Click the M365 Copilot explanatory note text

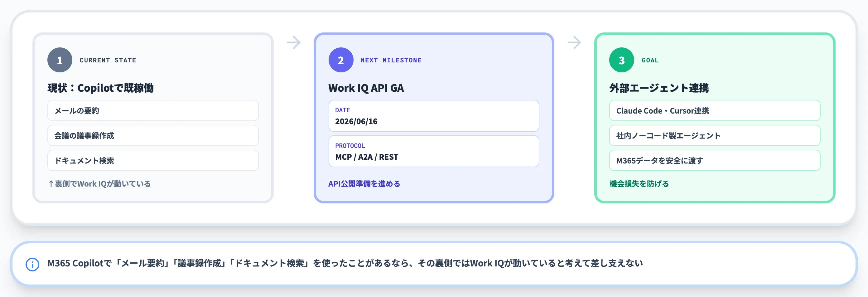tap(345, 263)
